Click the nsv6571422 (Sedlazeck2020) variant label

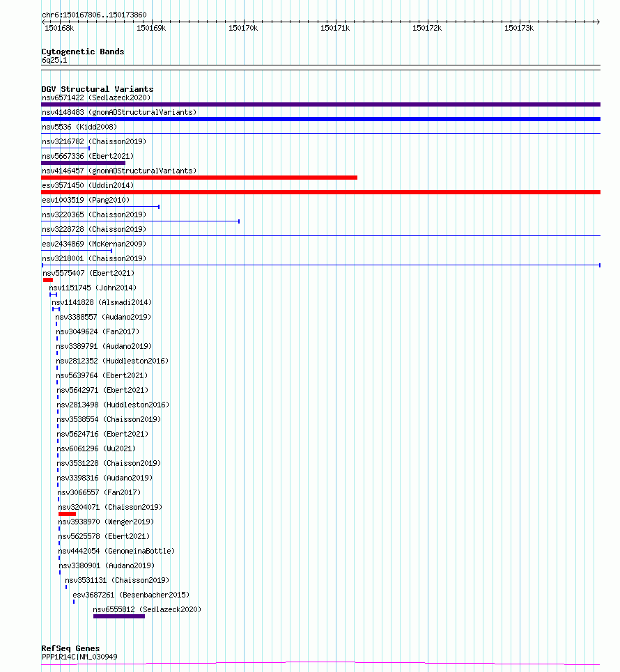click(x=96, y=97)
